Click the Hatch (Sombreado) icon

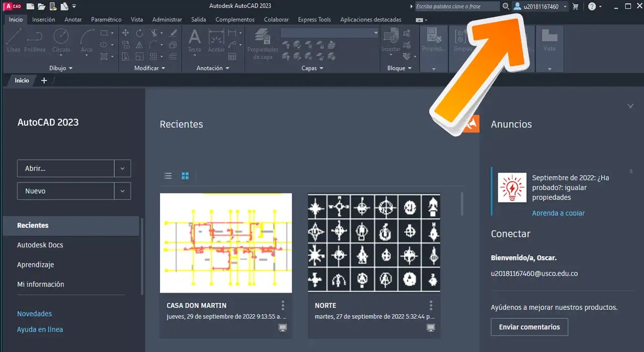click(104, 56)
